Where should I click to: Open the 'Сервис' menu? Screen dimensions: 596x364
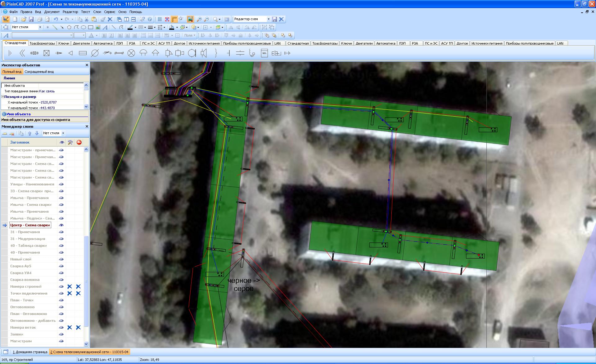point(110,12)
